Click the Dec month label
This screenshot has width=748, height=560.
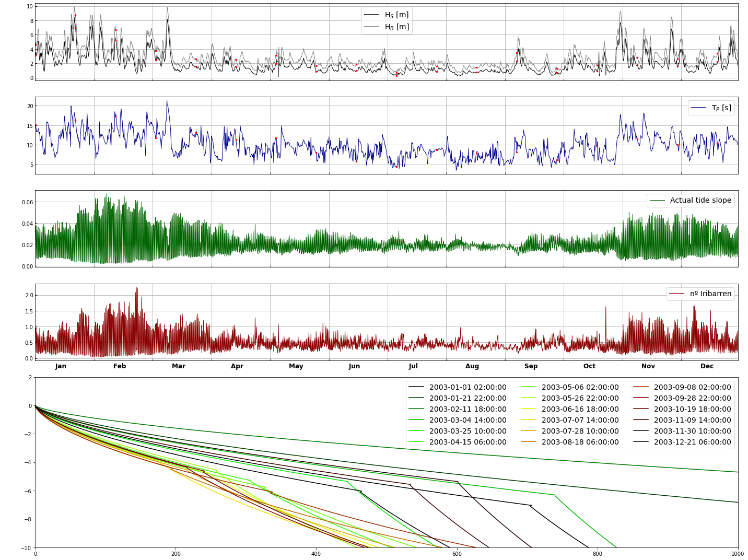(x=707, y=366)
